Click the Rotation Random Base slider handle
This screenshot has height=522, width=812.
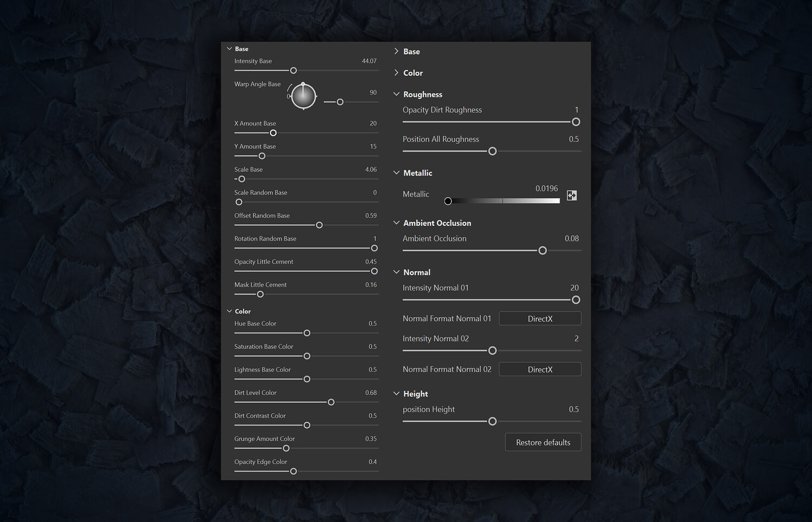pos(374,248)
